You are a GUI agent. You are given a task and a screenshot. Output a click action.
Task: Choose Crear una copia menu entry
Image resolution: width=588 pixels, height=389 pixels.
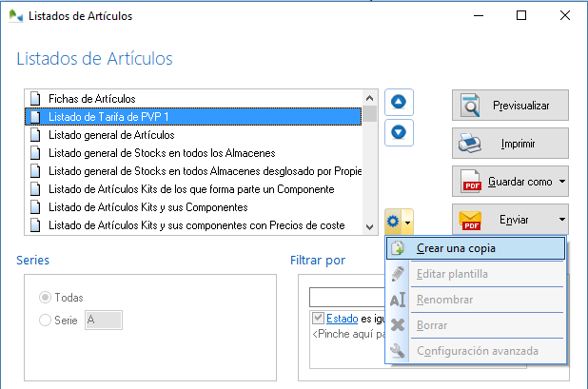[x=476, y=248]
